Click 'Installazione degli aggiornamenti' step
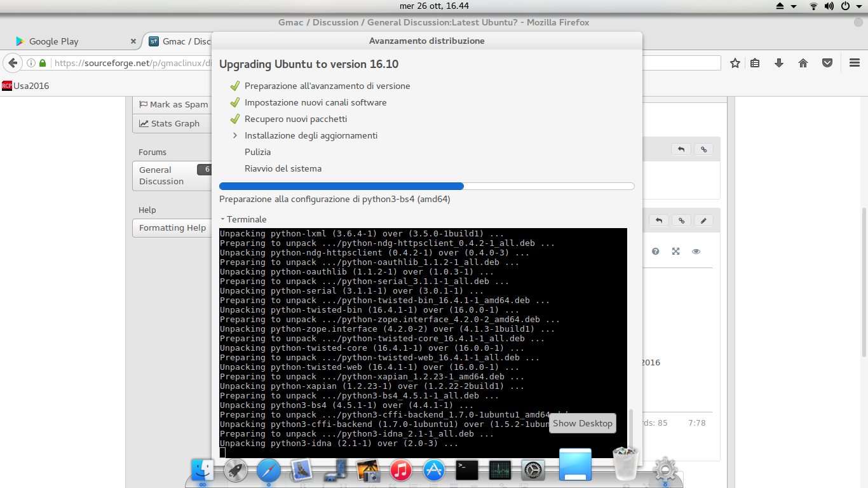 (311, 135)
